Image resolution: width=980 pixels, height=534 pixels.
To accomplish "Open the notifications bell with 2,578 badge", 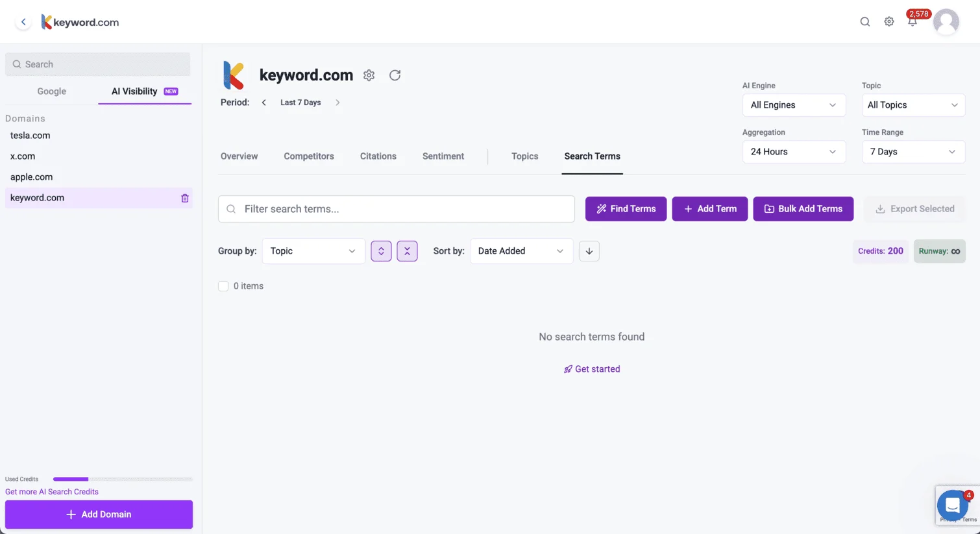I will [x=913, y=21].
